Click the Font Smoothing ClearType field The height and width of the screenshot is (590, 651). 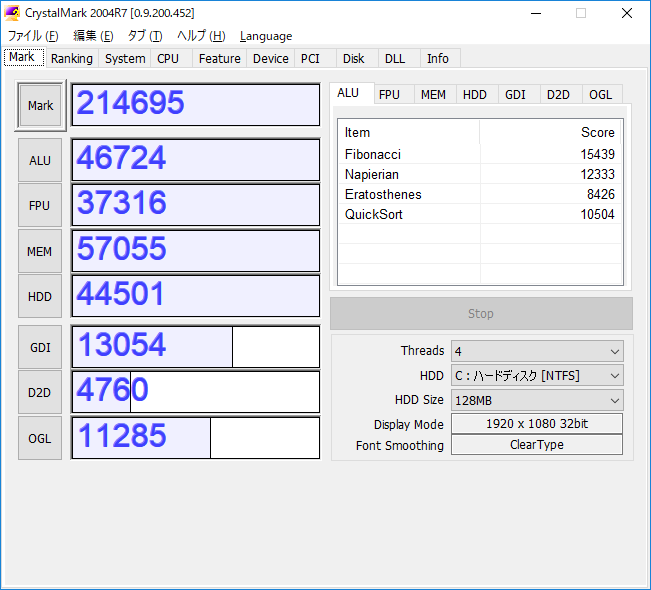click(x=537, y=445)
